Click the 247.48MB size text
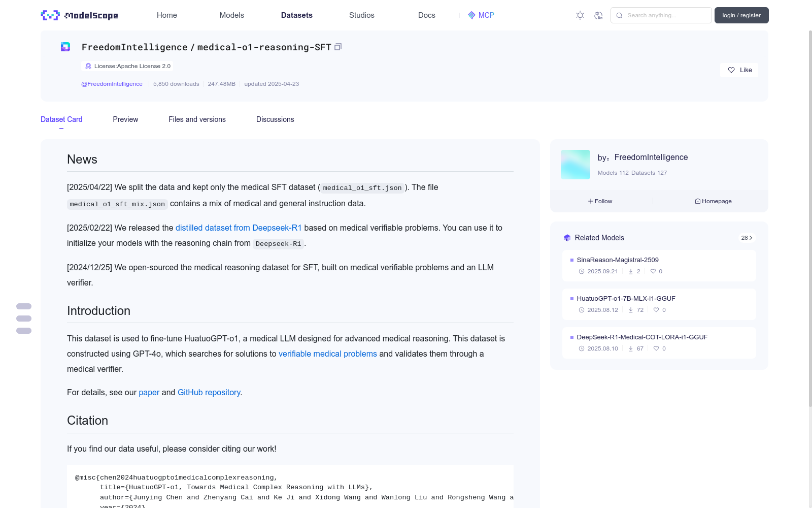The height and width of the screenshot is (508, 812). 222,84
